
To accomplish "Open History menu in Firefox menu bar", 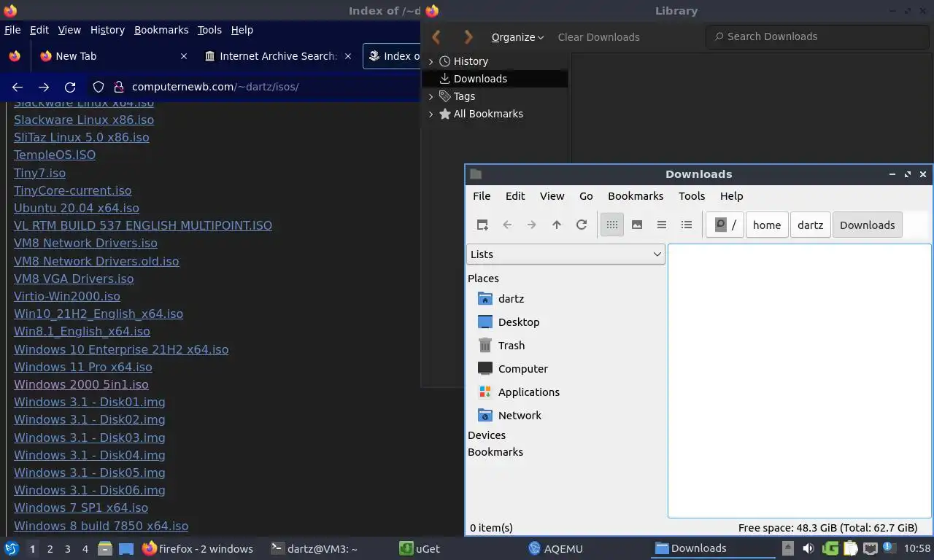I will coord(107,30).
